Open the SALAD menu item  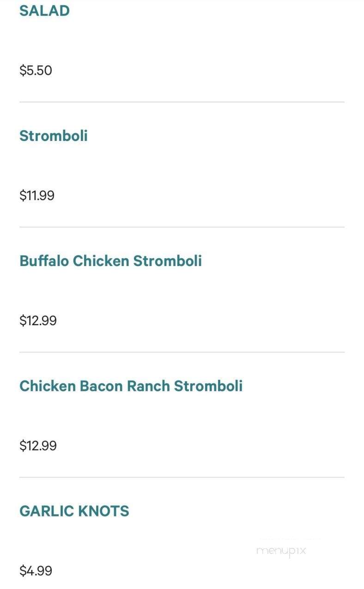tap(44, 11)
